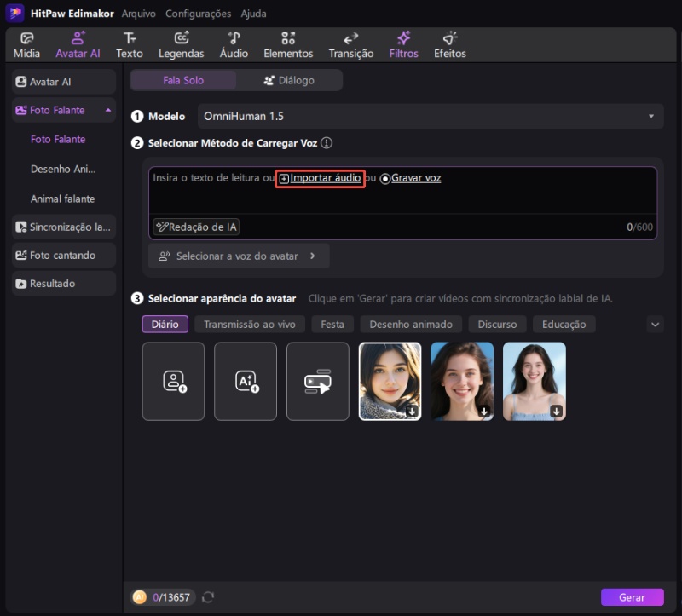Click inside the reading text input area
This screenshot has height=616, width=682.
(401, 200)
